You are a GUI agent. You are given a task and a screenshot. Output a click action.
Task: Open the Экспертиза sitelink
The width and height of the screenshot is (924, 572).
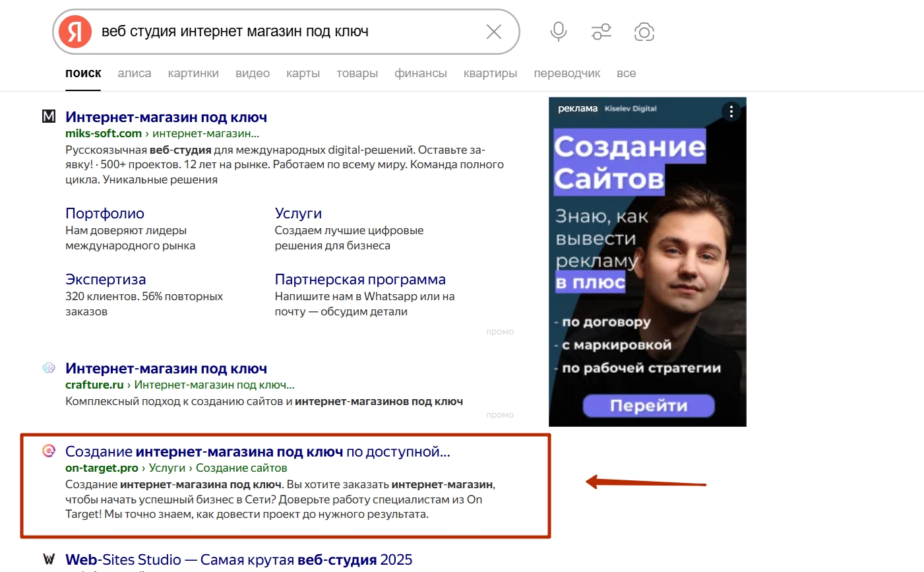[106, 279]
